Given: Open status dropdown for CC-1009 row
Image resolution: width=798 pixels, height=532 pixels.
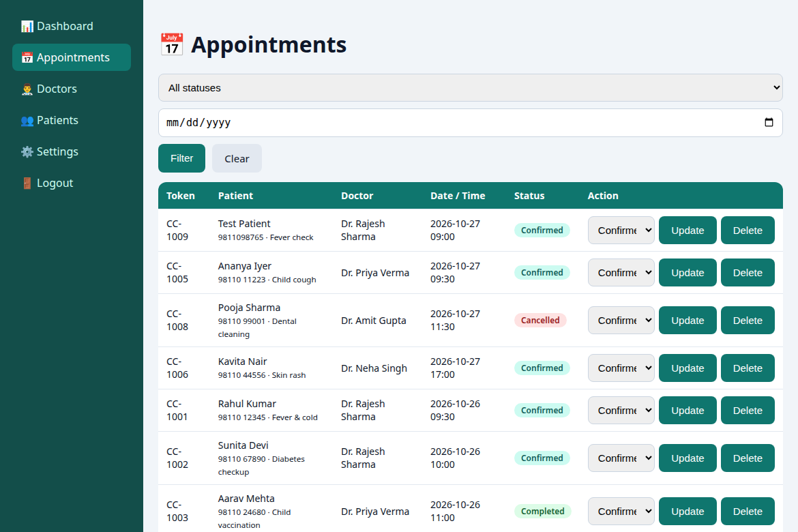Looking at the screenshot, I should tap(621, 230).
